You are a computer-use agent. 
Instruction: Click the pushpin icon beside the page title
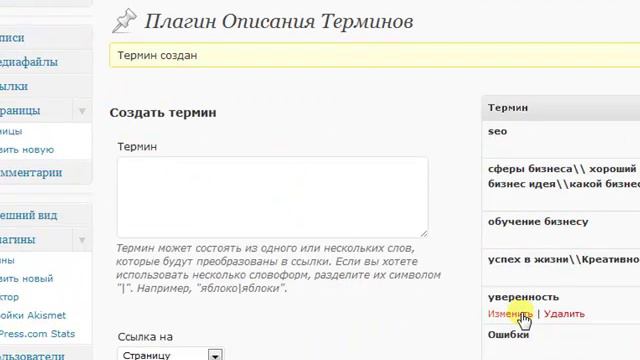pyautogui.click(x=124, y=20)
